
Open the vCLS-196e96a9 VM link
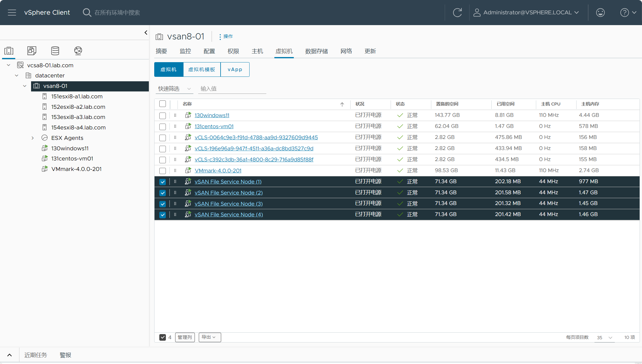[254, 149]
